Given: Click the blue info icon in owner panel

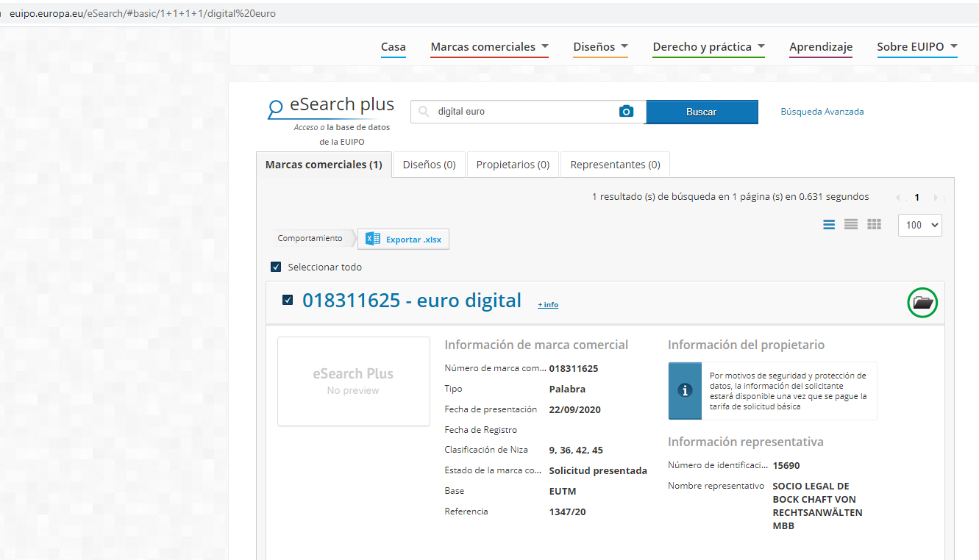Looking at the screenshot, I should pos(685,390).
